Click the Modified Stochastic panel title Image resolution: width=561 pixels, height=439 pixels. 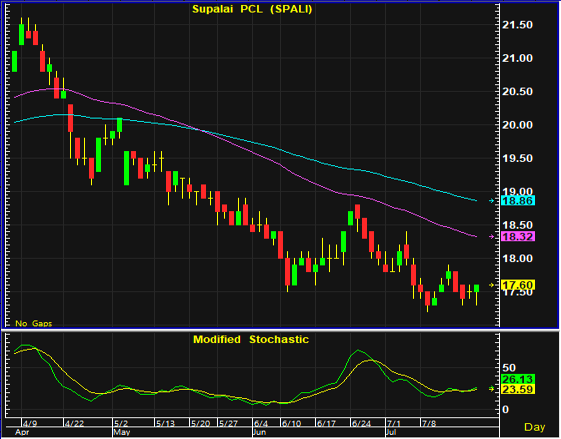pos(251,339)
